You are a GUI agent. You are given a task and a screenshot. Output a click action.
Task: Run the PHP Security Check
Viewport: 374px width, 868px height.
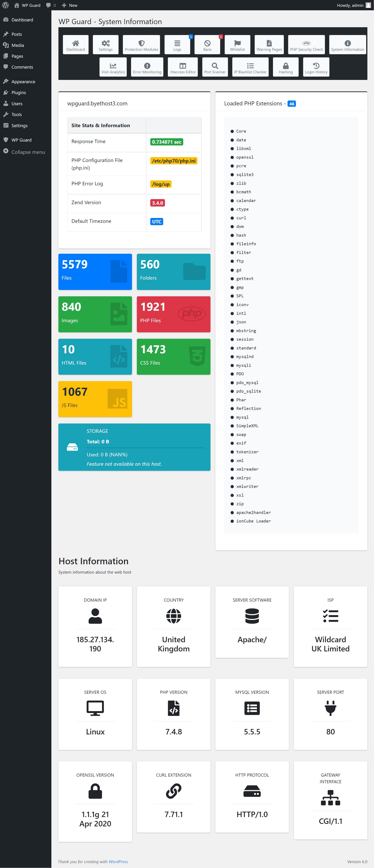pyautogui.click(x=306, y=44)
